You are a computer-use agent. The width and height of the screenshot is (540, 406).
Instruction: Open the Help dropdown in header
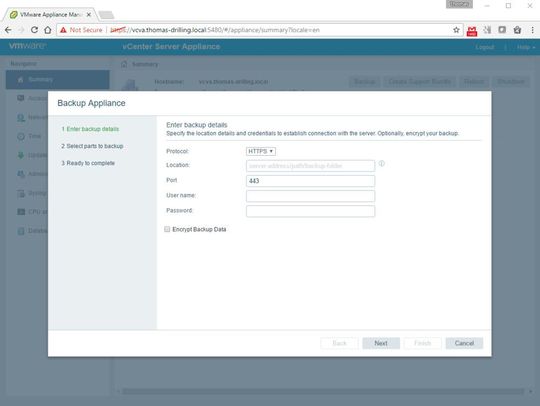tap(526, 47)
